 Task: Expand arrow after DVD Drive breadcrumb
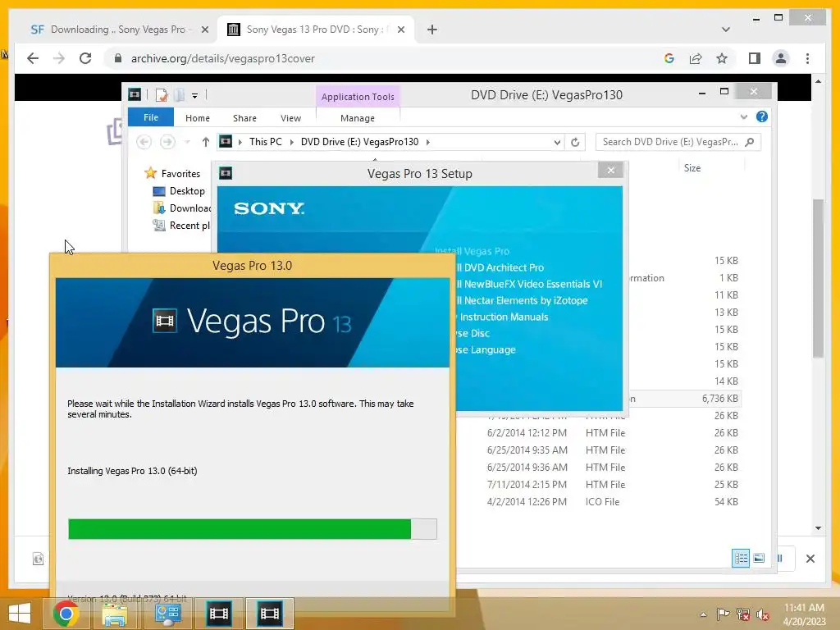[427, 142]
